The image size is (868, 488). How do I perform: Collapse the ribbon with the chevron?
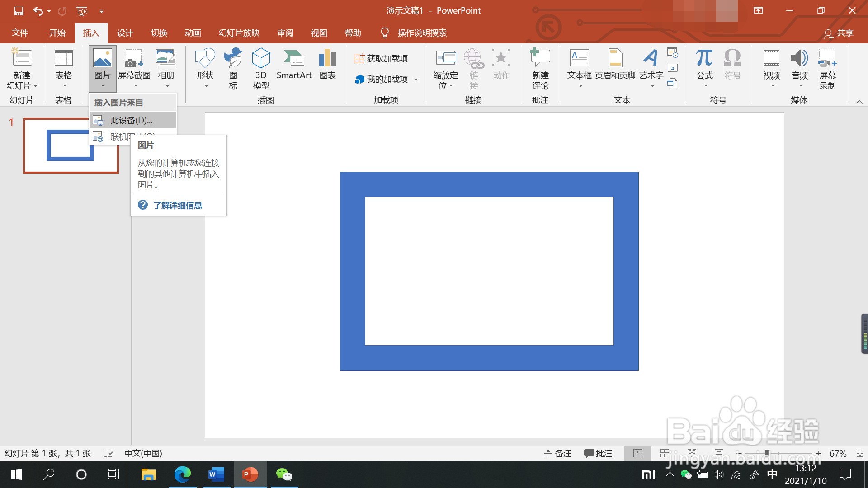(859, 102)
